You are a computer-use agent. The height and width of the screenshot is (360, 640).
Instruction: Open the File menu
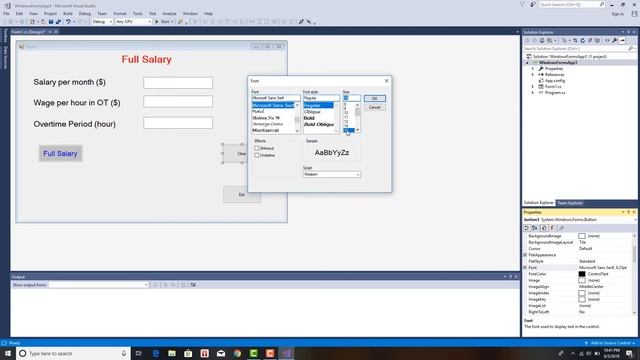click(7, 13)
